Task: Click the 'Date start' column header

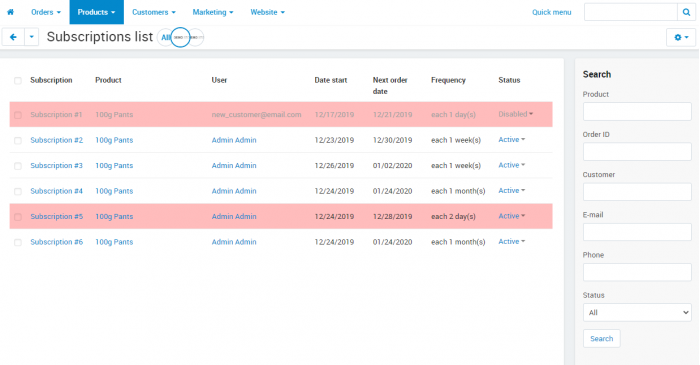Action: [x=331, y=80]
